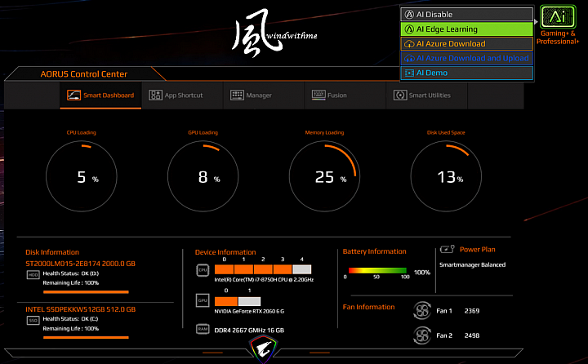Click Fan 2 speed value 2498
This screenshot has height=364, width=588.
tap(472, 335)
